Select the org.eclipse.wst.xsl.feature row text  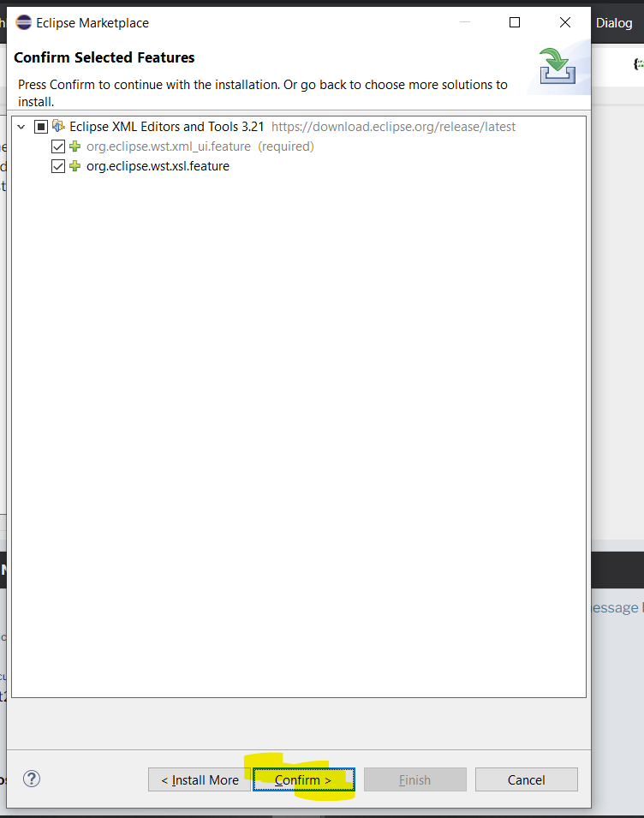158,166
